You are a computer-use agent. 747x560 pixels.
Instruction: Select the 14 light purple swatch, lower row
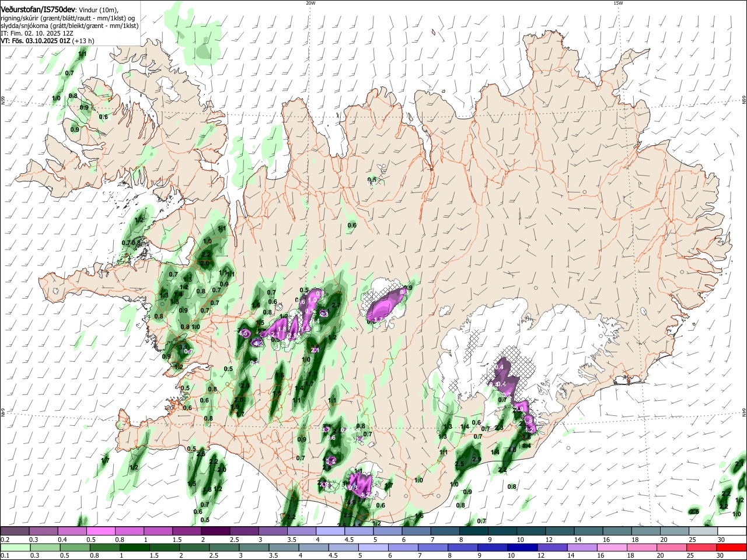582,547
